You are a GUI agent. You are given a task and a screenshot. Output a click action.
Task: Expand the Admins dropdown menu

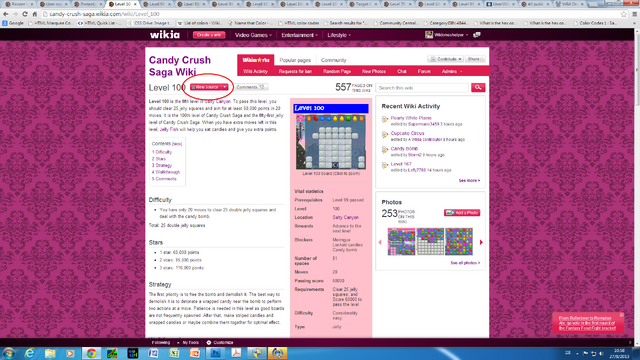tap(452, 71)
